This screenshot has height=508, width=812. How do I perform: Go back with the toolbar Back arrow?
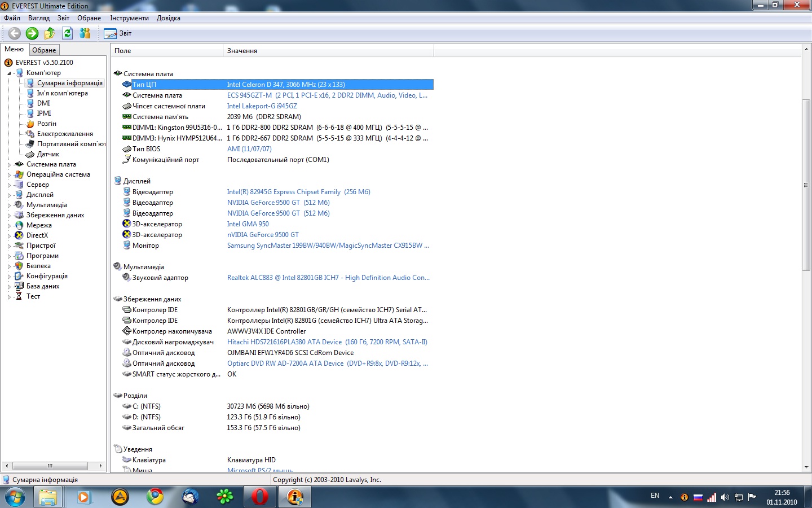(15, 33)
